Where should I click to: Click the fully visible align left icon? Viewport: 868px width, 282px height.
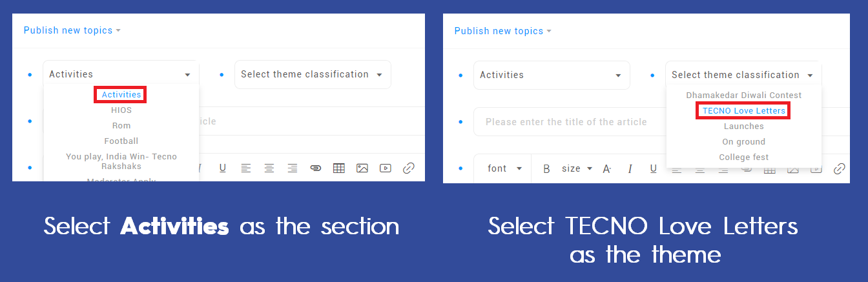[246, 168]
